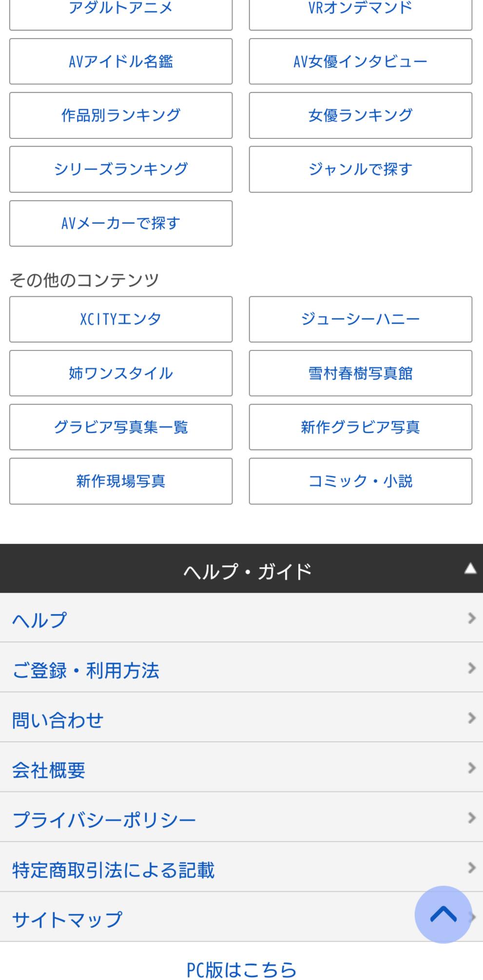This screenshot has height=980, width=483.
Task: Click chevron beside 会社概要 row
Action: pos(471,768)
